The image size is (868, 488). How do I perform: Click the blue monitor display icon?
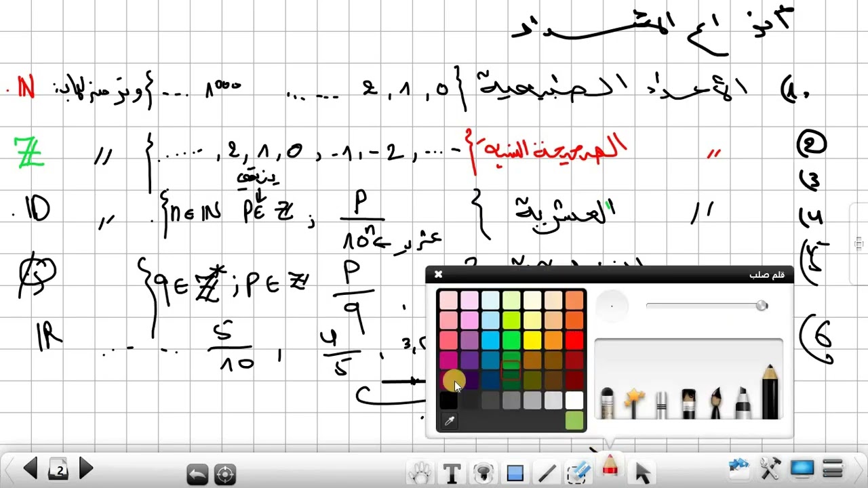(x=802, y=468)
